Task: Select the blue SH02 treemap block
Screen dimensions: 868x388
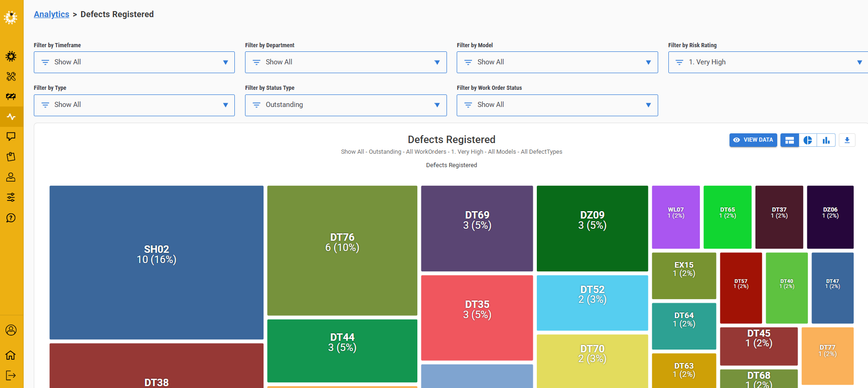Action: pos(156,262)
